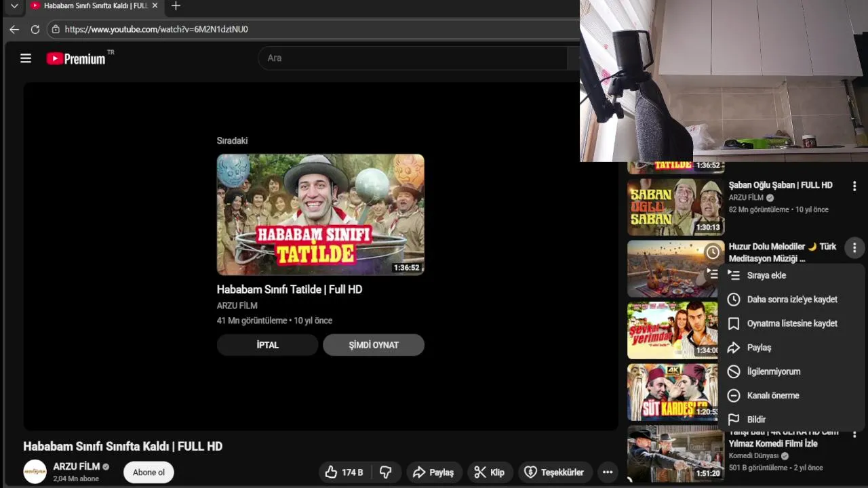This screenshot has width=868, height=488.
Task: Subscribe with Abone ol button
Action: coord(149,472)
